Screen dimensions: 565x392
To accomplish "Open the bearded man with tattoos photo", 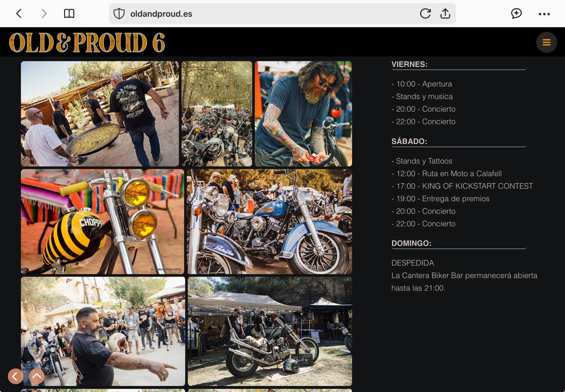I will coord(303,114).
